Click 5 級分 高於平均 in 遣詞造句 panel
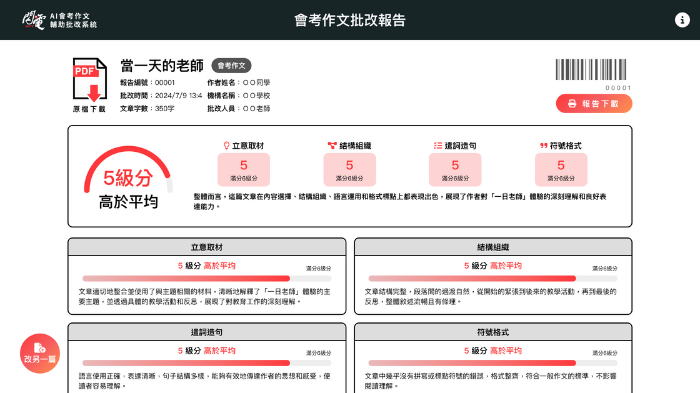The width and height of the screenshot is (700, 393). point(206,351)
